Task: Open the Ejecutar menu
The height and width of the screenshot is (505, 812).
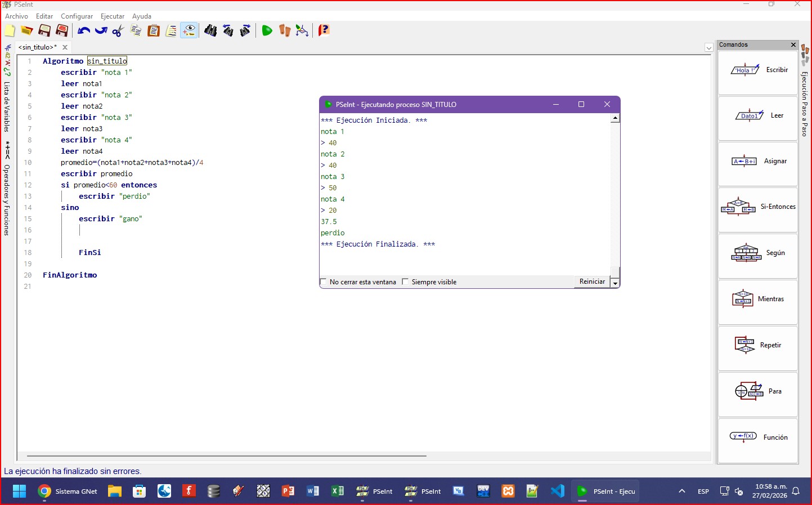Action: [x=113, y=16]
